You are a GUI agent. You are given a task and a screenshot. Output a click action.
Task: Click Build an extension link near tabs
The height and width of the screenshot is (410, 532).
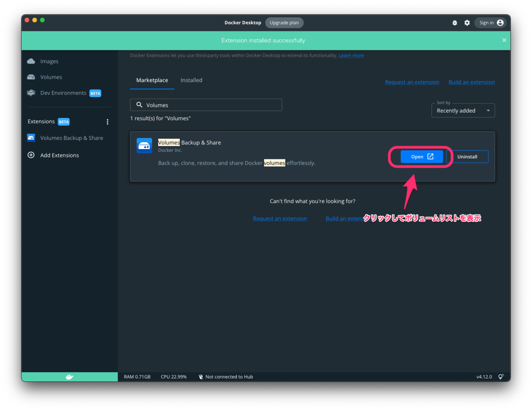pyautogui.click(x=472, y=82)
